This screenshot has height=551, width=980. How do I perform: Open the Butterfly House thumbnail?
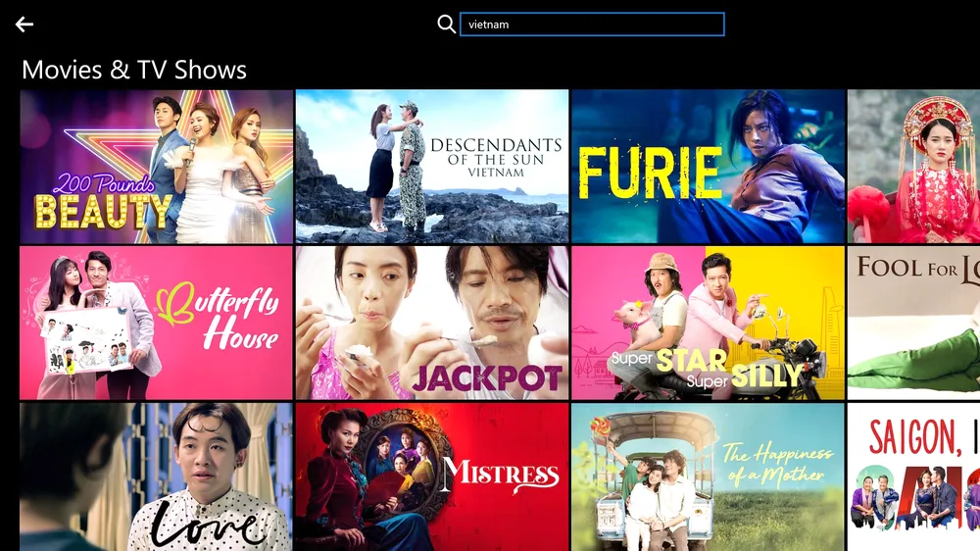pyautogui.click(x=156, y=323)
